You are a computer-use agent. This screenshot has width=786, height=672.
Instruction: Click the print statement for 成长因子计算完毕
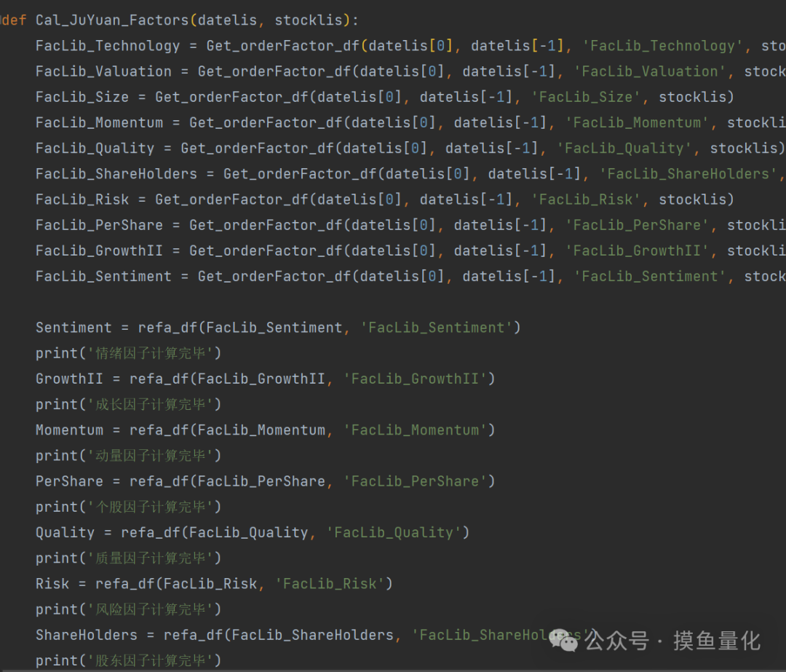128,404
